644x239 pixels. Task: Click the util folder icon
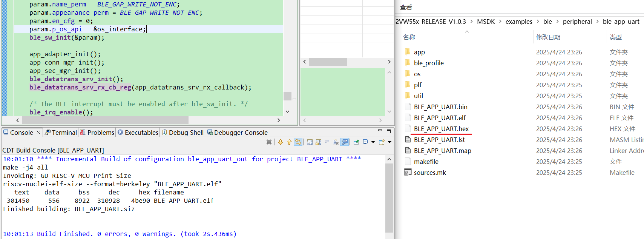pos(407,96)
